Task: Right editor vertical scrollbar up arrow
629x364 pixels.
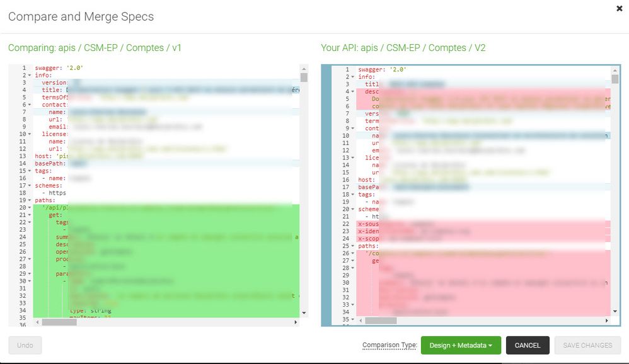Action: (615, 70)
